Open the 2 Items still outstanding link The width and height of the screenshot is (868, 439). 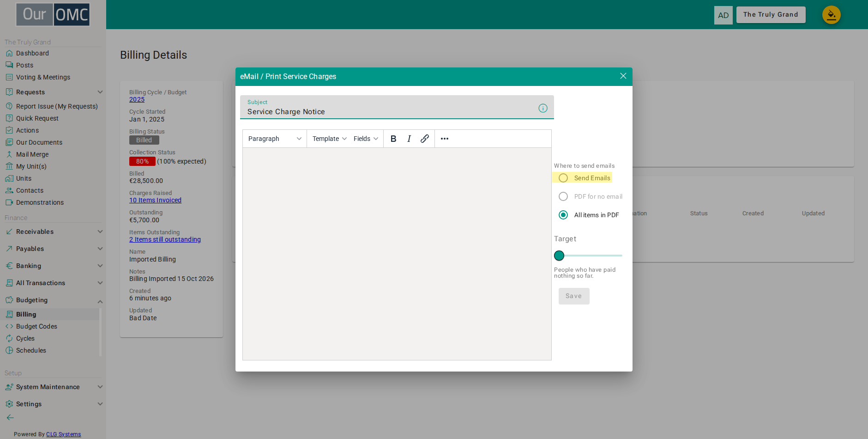[x=165, y=239]
